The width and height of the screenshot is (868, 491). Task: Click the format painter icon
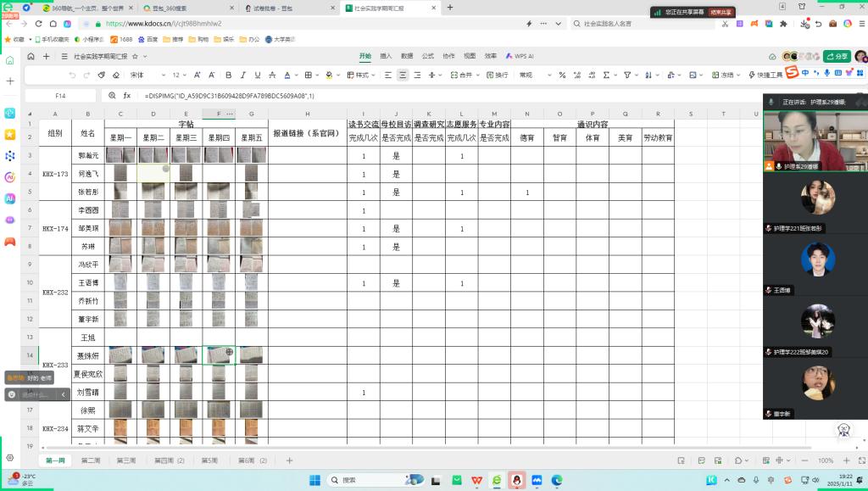(101, 75)
